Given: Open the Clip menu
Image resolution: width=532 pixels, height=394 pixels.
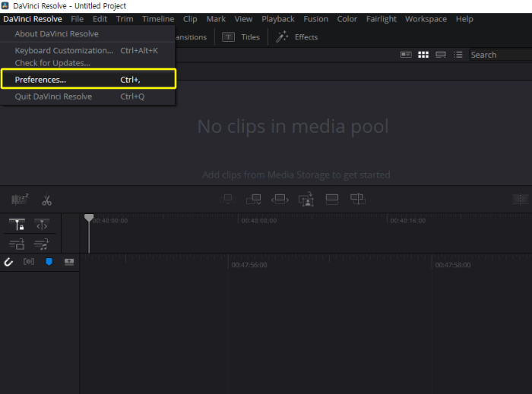Looking at the screenshot, I should (x=190, y=19).
